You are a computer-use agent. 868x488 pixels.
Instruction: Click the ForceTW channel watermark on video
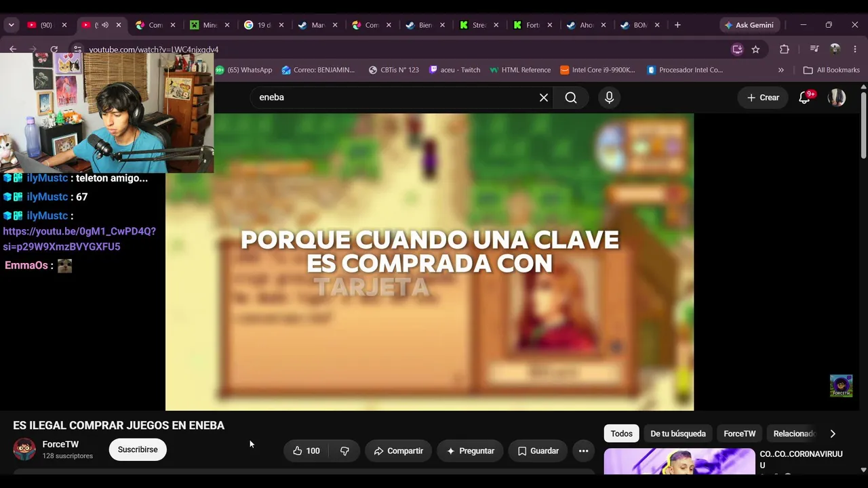coord(841,386)
